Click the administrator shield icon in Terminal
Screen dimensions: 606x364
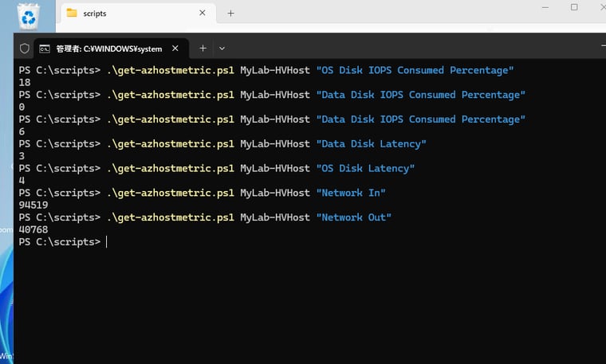click(x=25, y=49)
